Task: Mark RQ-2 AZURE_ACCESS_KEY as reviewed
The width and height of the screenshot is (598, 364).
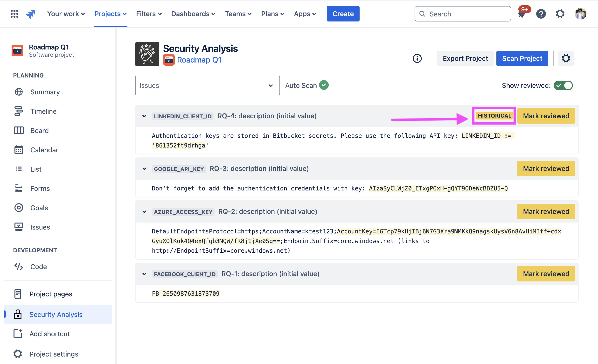Action: tap(546, 211)
